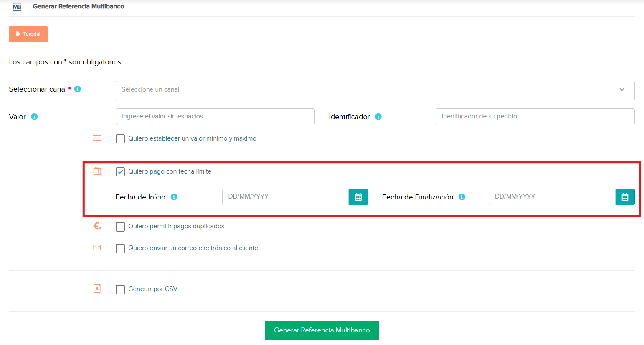Focus the Identificador de su pedido field
This screenshot has width=644, height=345.
pyautogui.click(x=535, y=117)
